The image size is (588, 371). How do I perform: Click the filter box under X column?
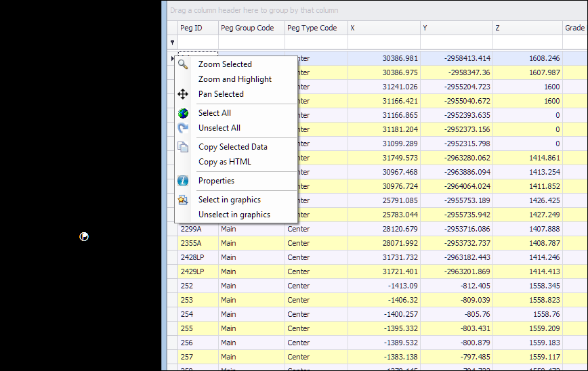point(383,42)
